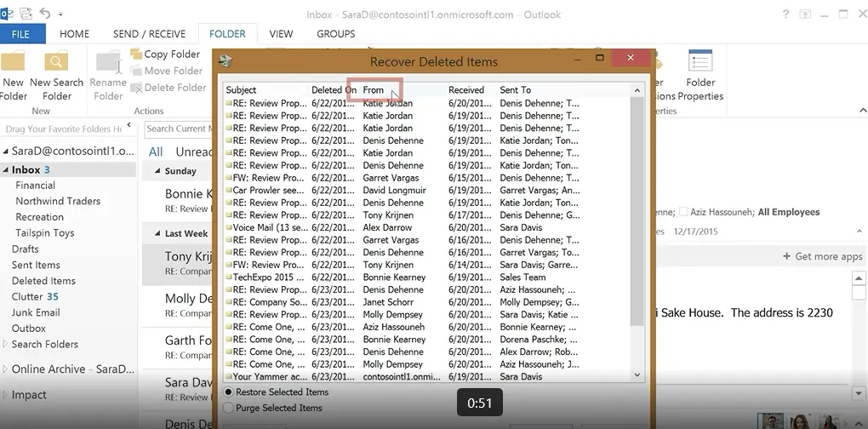Open the Tailspin Toys folder
Screen dimensions: 868x429
[x=45, y=233]
